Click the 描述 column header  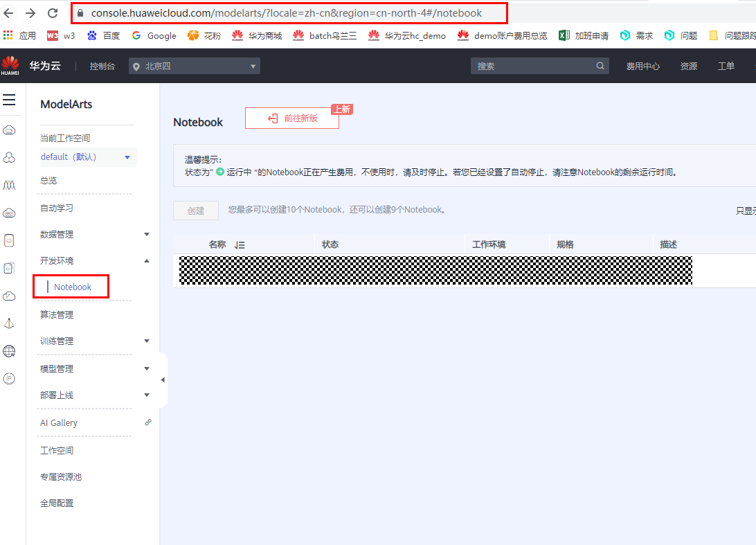coord(668,244)
